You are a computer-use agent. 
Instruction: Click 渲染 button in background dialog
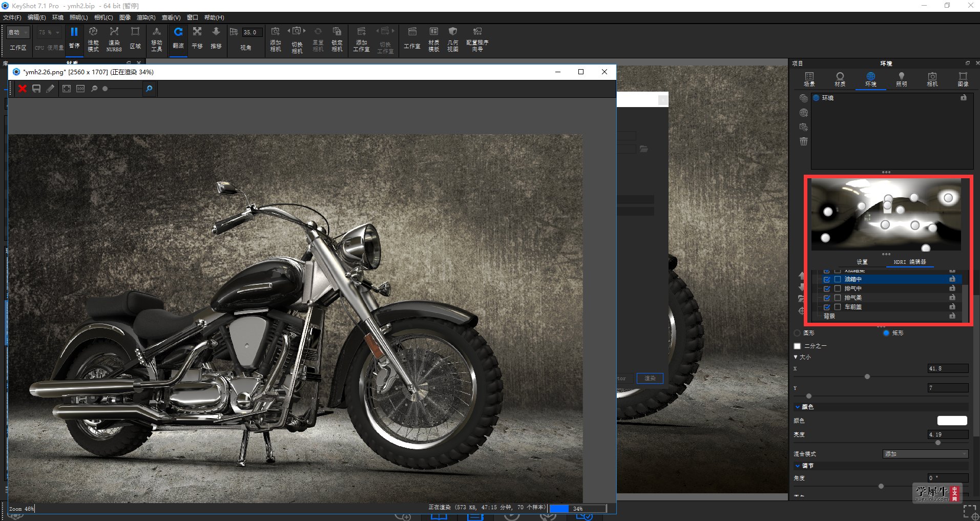click(x=650, y=378)
